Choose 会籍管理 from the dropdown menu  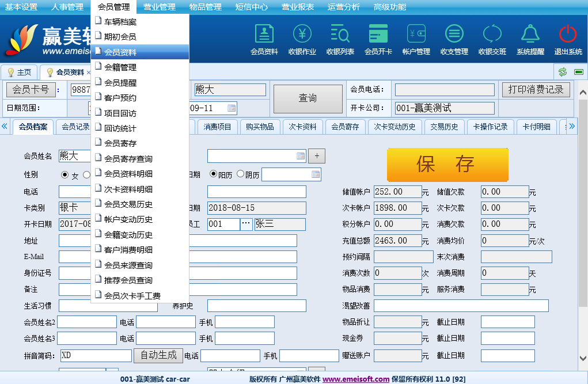[x=120, y=67]
